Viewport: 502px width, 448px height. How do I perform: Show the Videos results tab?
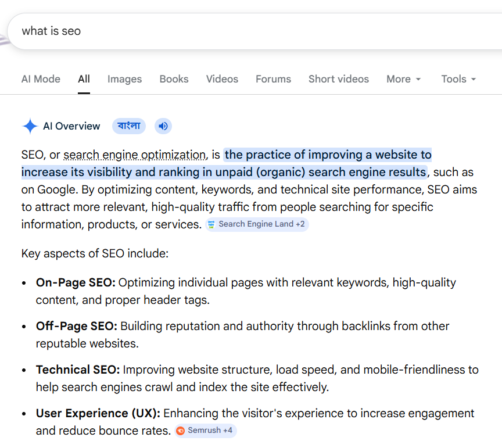(x=222, y=79)
